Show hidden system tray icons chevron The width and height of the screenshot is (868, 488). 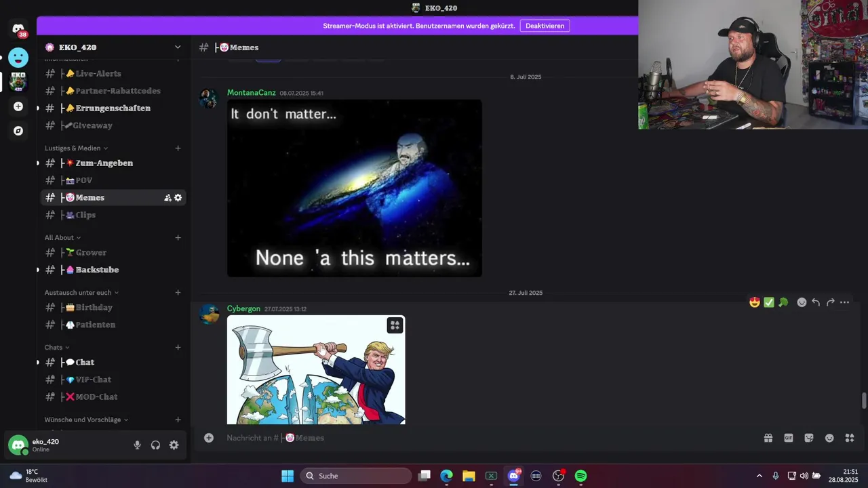[x=759, y=476]
